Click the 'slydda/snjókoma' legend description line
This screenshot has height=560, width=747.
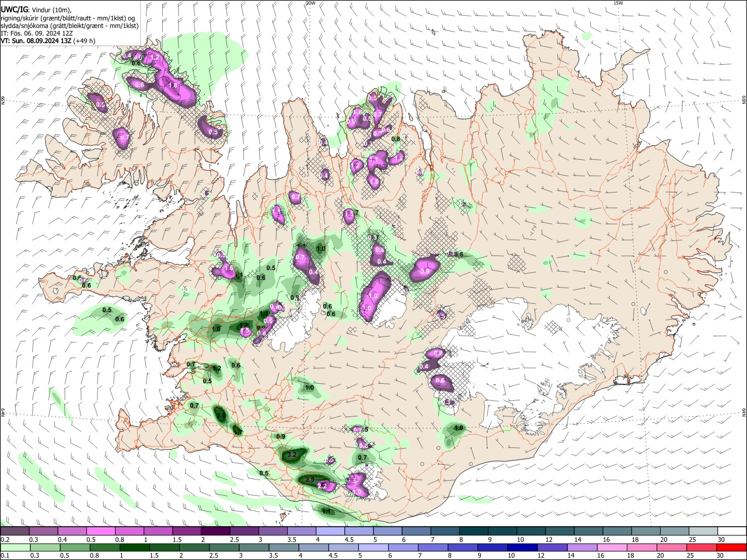point(69,26)
